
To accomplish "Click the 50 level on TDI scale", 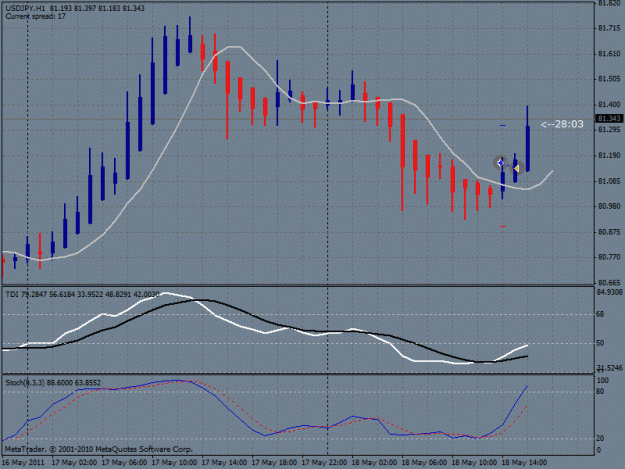I will pyautogui.click(x=600, y=343).
